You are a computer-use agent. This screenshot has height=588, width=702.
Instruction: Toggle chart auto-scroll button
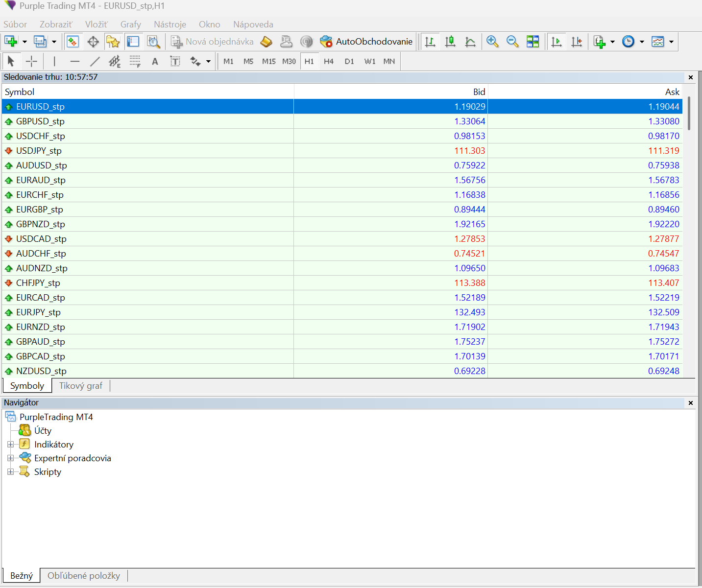click(x=557, y=42)
